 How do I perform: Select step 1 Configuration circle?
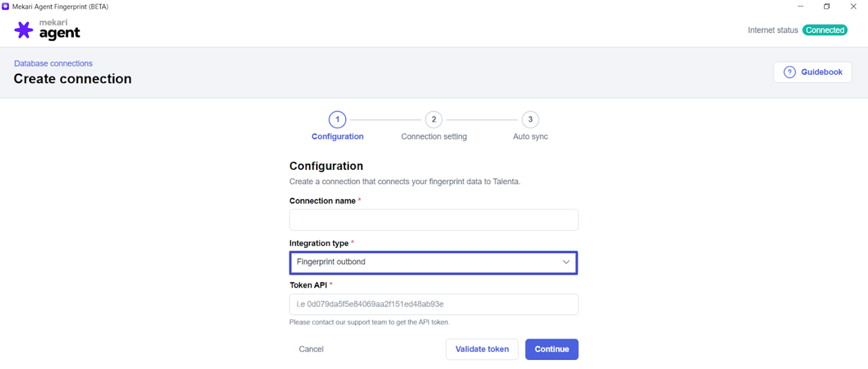click(337, 119)
